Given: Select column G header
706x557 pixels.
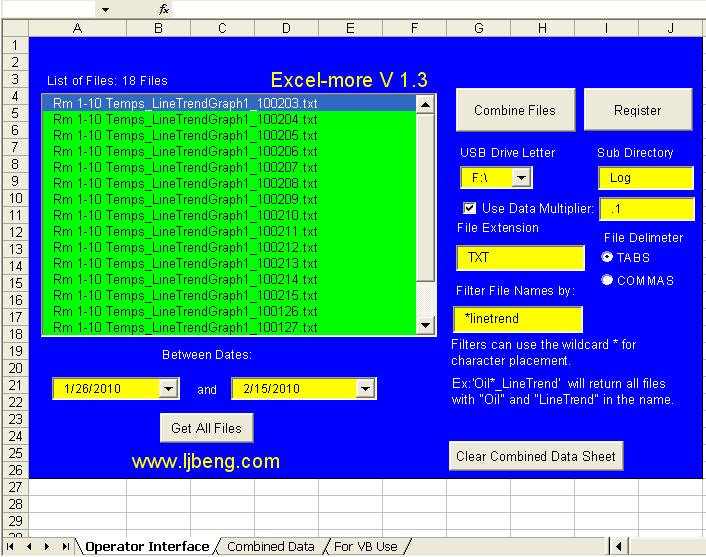Looking at the screenshot, I should click(479, 28).
